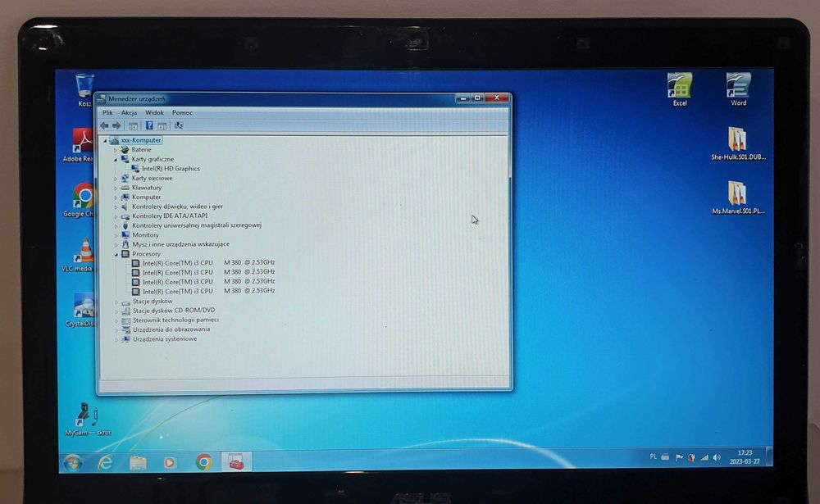Open the Plik menu
Image resolution: width=820 pixels, height=504 pixels.
107,112
